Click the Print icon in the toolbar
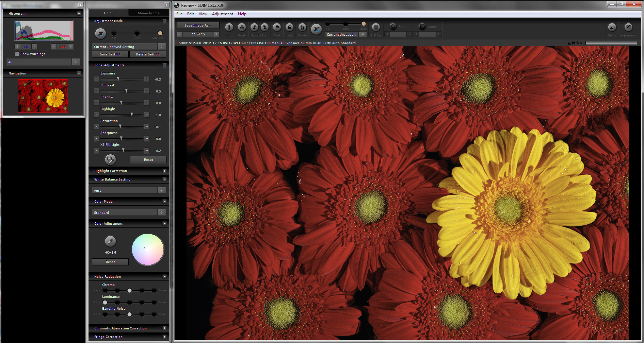The height and width of the screenshot is (343, 644). pos(242,27)
